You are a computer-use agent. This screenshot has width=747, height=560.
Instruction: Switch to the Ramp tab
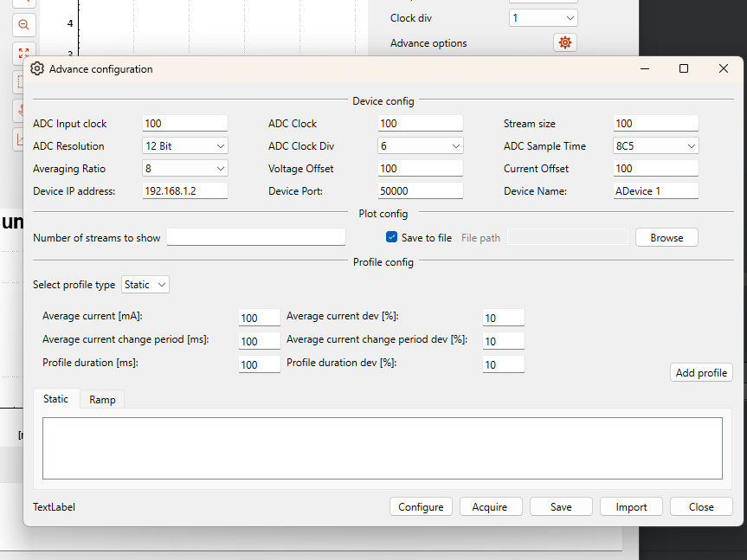click(101, 399)
